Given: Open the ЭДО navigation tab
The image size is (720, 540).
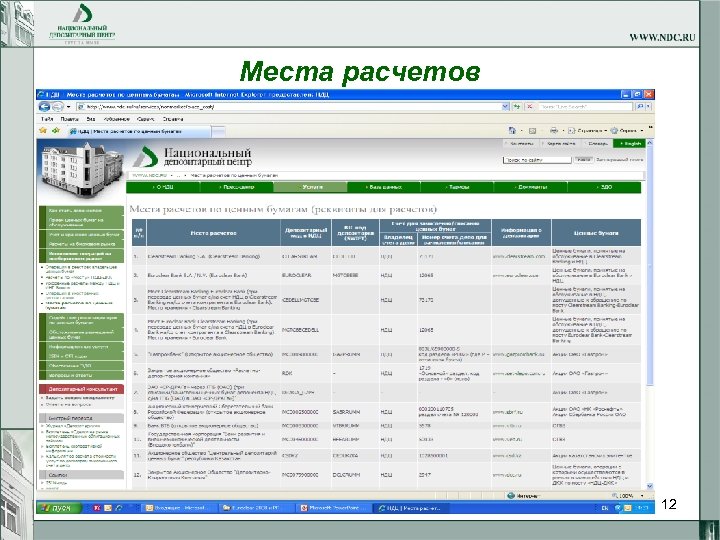Looking at the screenshot, I should [x=604, y=187].
